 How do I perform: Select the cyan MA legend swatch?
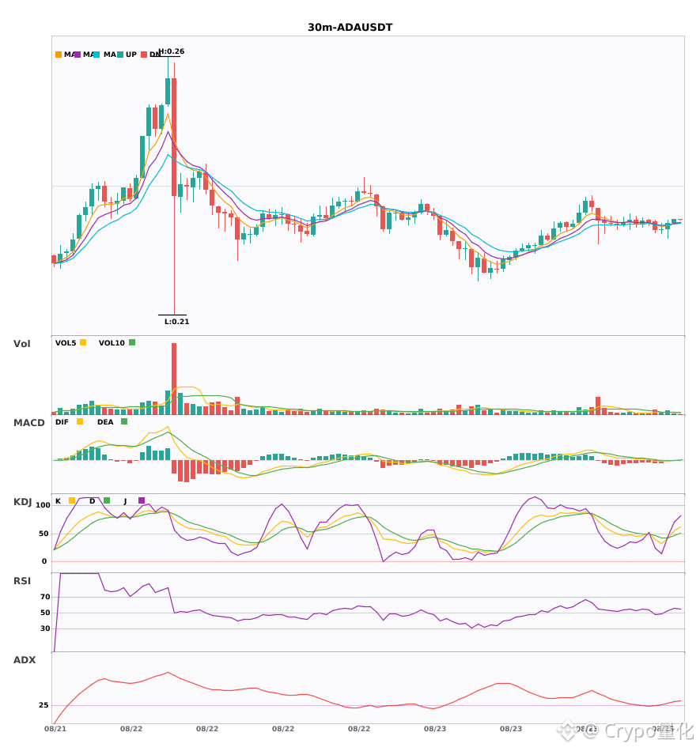(96, 55)
